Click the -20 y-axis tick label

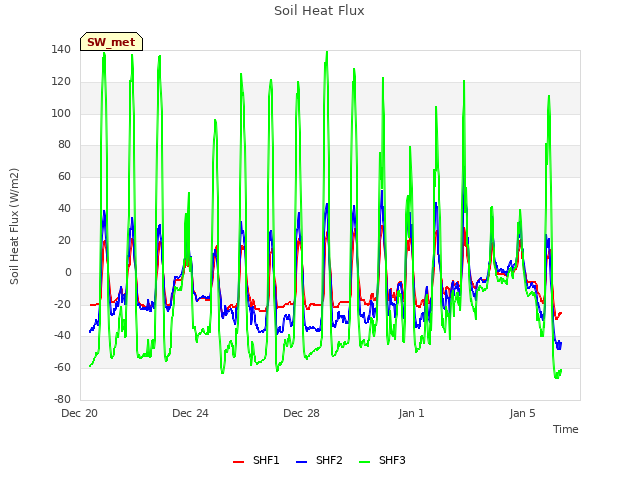(x=62, y=304)
